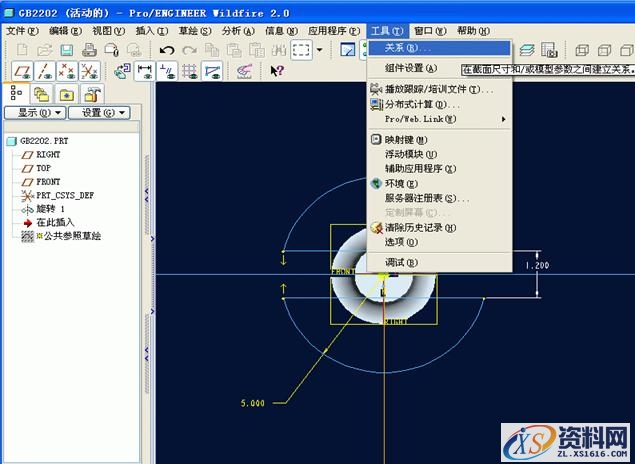Click the context help arrow icon
The height and width of the screenshot is (464, 635).
tap(277, 71)
